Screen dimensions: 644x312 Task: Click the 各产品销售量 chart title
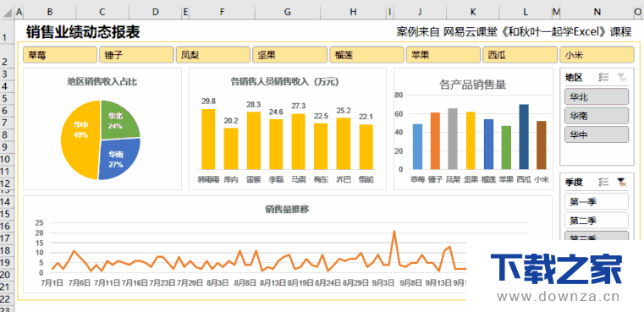tap(472, 85)
